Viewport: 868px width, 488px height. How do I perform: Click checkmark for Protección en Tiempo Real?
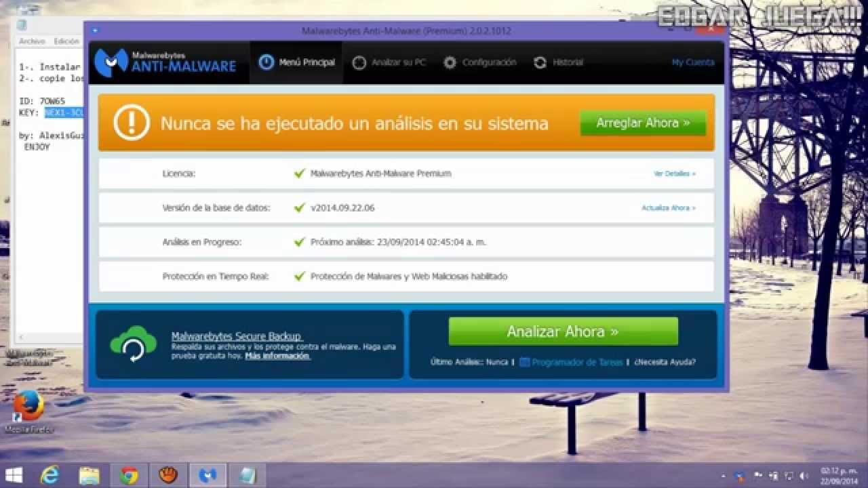[300, 277]
